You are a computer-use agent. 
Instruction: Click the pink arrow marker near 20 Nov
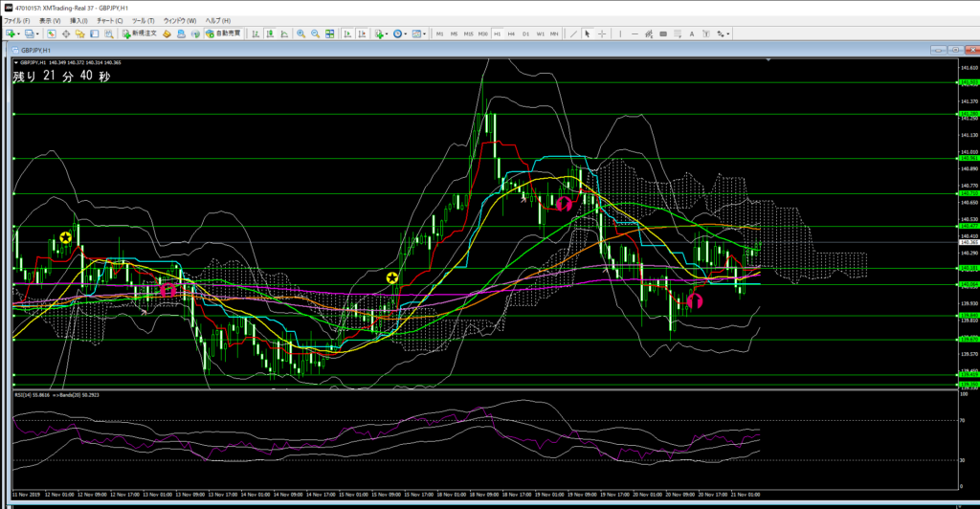click(x=695, y=302)
